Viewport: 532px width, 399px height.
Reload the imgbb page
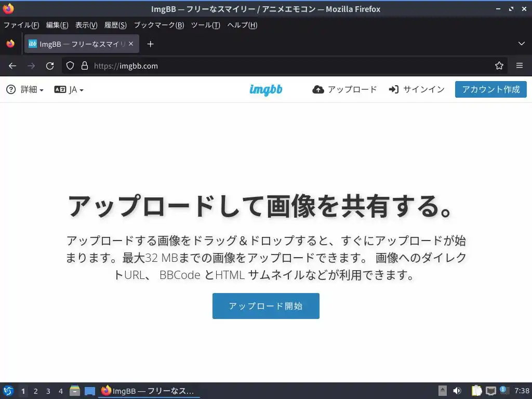(50, 66)
